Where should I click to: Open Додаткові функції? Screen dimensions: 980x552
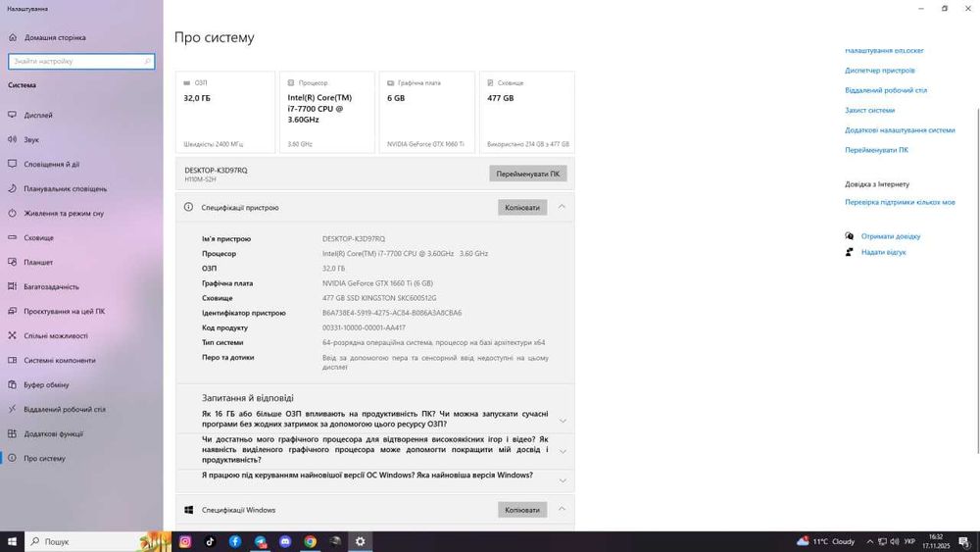(x=81, y=433)
